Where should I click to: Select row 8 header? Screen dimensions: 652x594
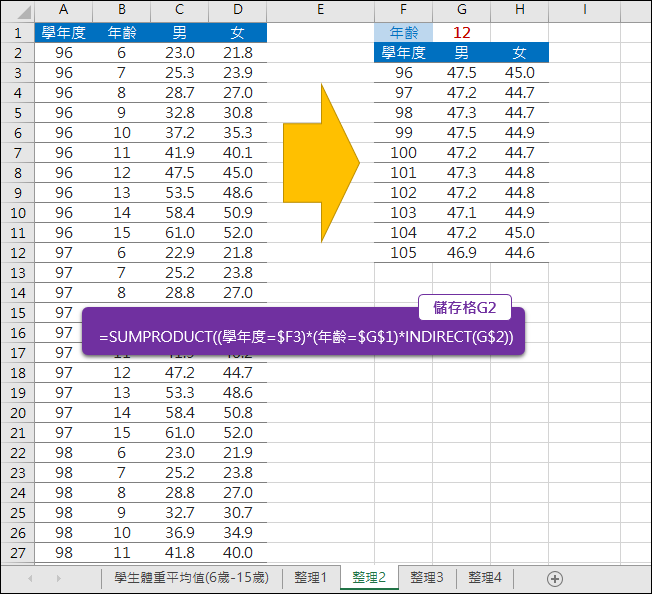tap(17, 173)
